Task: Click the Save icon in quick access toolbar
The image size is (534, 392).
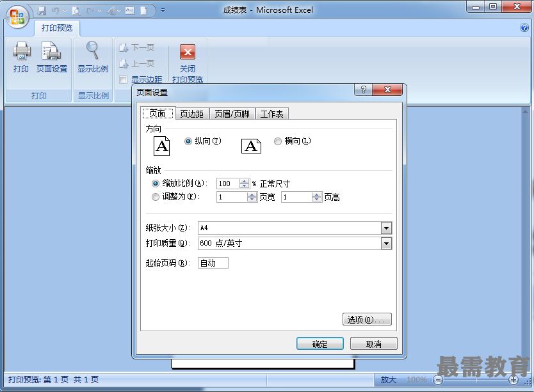Action: pos(42,11)
